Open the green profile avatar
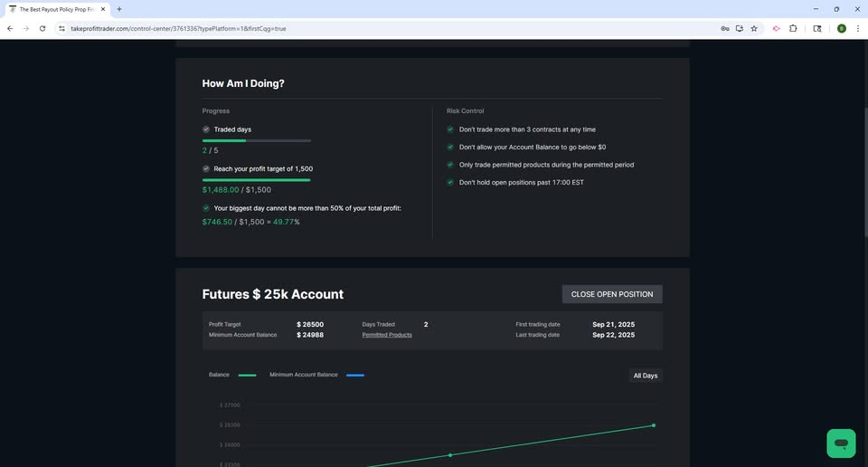 click(x=842, y=28)
